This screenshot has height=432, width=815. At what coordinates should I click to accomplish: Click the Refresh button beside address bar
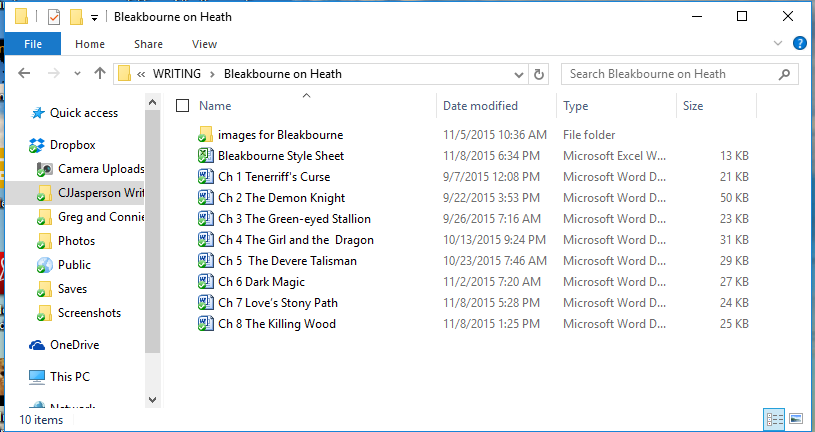[540, 74]
